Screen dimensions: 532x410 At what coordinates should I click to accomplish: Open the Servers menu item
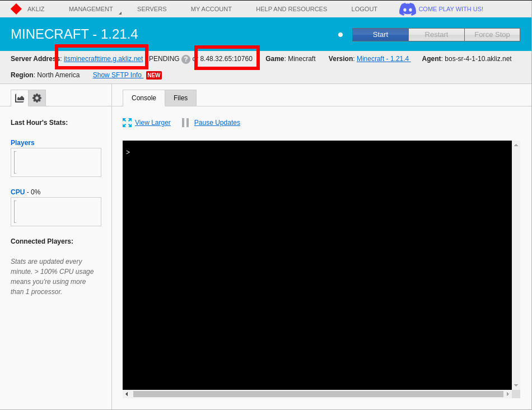[152, 9]
